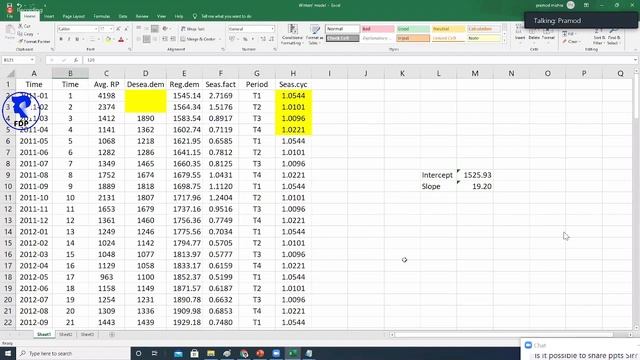Click the formula bar showing 120
Image resolution: width=640 pixels, height=360 pixels.
click(359, 60)
